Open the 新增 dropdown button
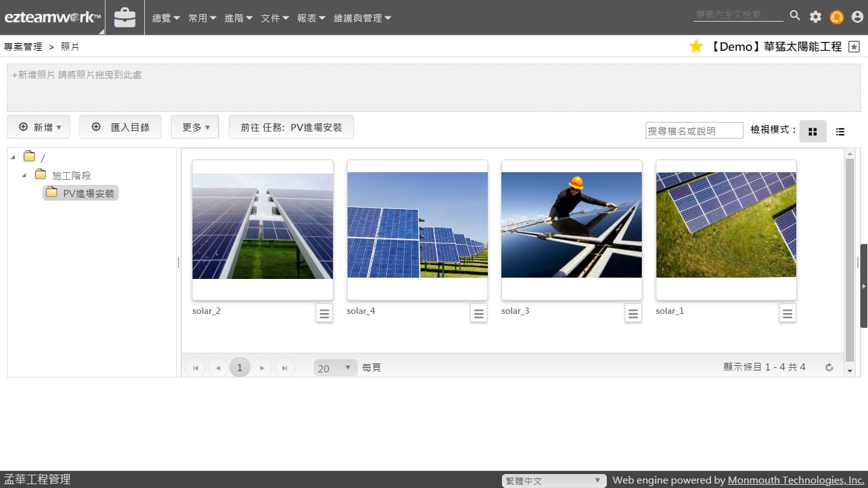The image size is (868, 488). [38, 127]
